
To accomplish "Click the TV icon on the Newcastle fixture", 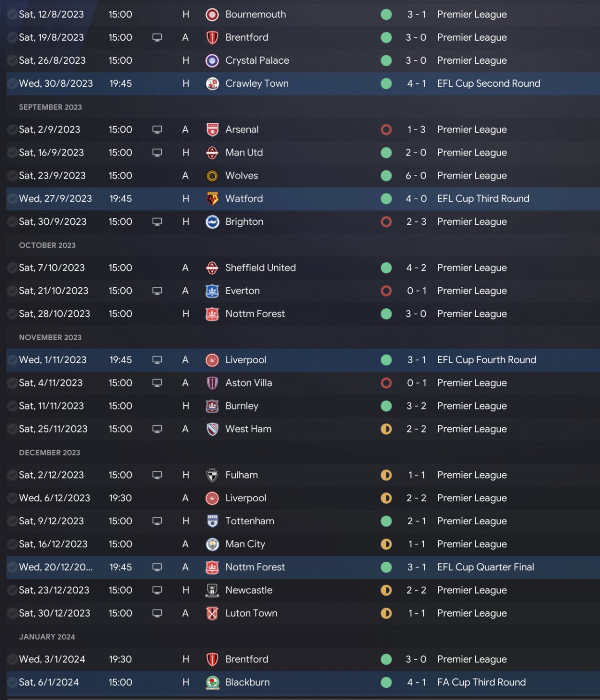I will click(x=157, y=590).
